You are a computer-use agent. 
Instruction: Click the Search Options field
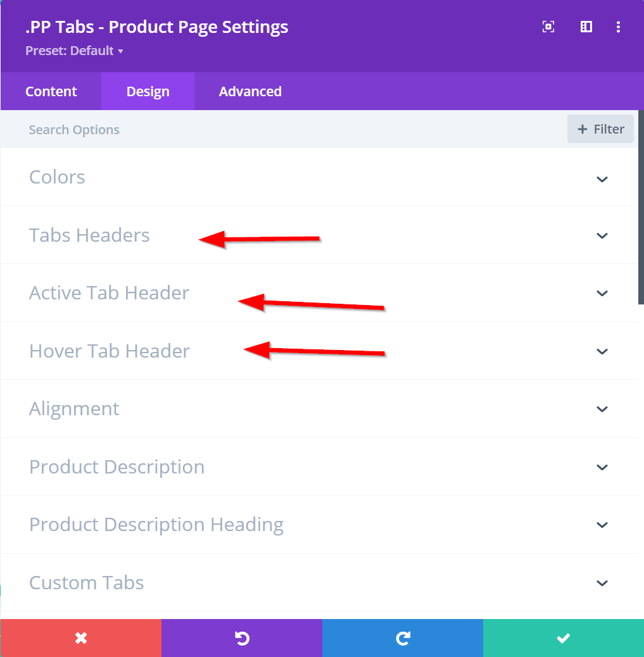[x=253, y=130]
